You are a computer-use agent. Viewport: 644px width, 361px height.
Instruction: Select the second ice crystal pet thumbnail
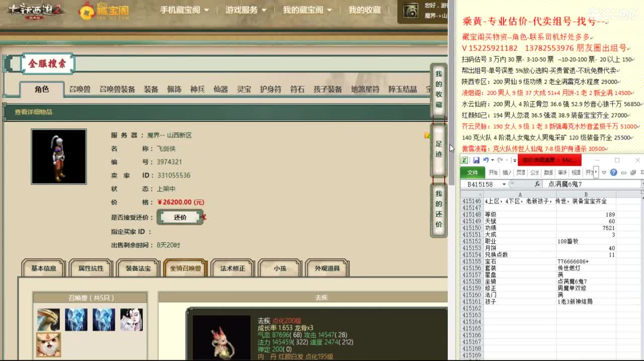pos(76,320)
